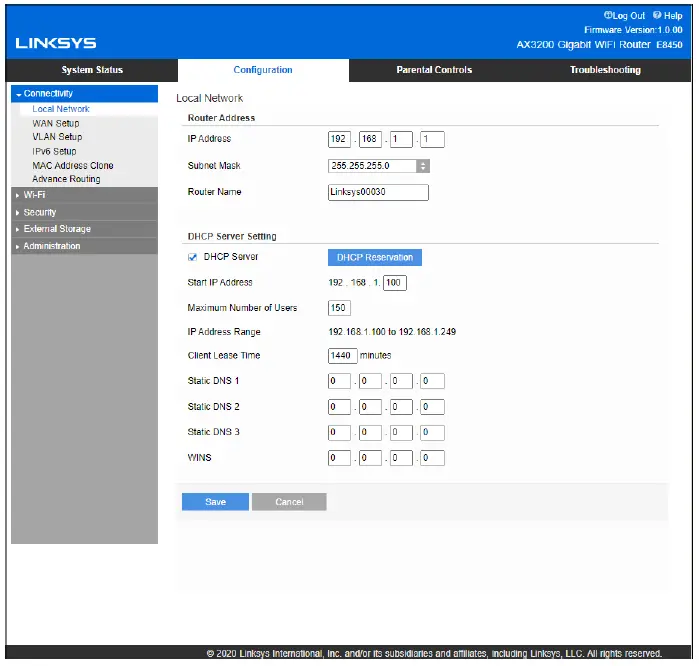Click Static DNS 2 fourth octet
This screenshot has height=666, width=699.
[432, 407]
